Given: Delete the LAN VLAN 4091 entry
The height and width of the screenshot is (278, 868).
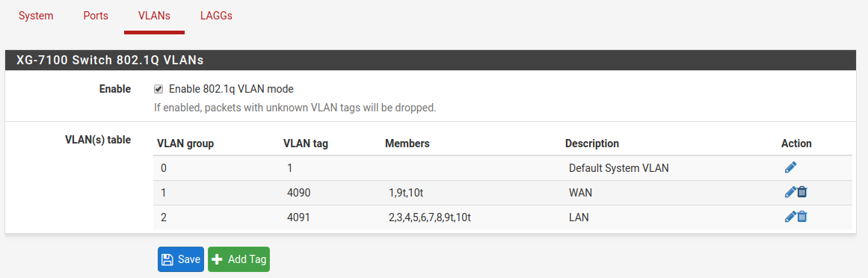Looking at the screenshot, I should pyautogui.click(x=802, y=217).
